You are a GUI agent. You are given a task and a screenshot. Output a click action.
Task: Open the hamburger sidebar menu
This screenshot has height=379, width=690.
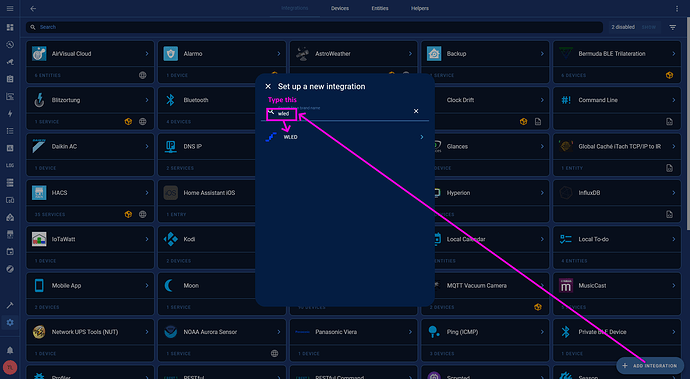pos(10,8)
